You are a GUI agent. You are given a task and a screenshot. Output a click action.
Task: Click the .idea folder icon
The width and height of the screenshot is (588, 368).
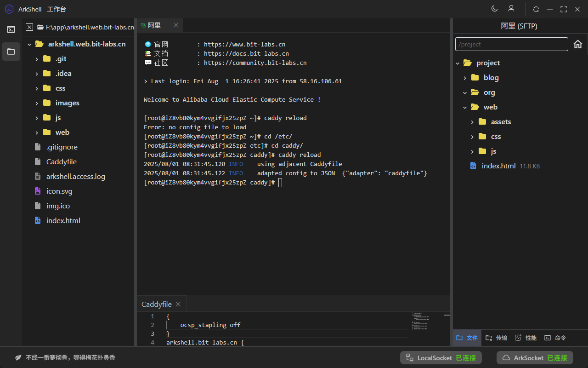(x=47, y=74)
